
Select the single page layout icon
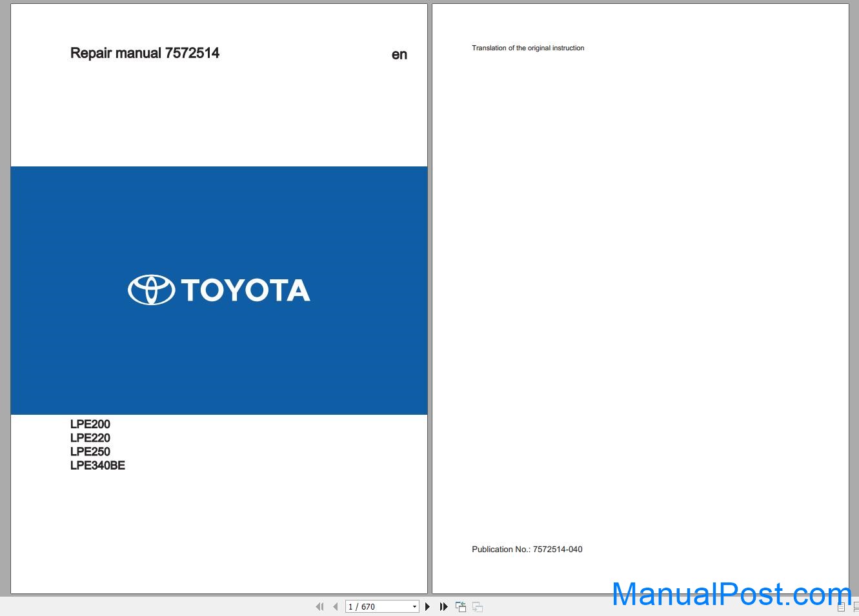(841, 606)
